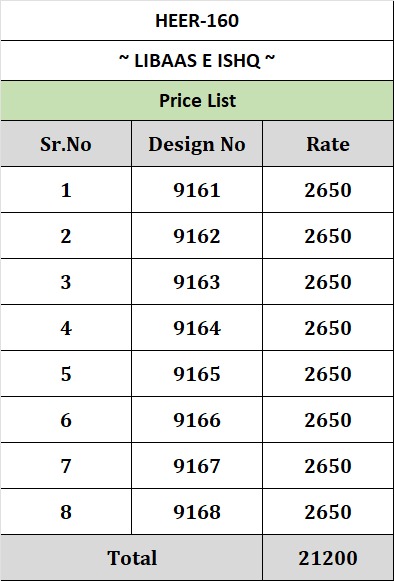Click the Rate column header
The height and width of the screenshot is (581, 394).
[328, 144]
